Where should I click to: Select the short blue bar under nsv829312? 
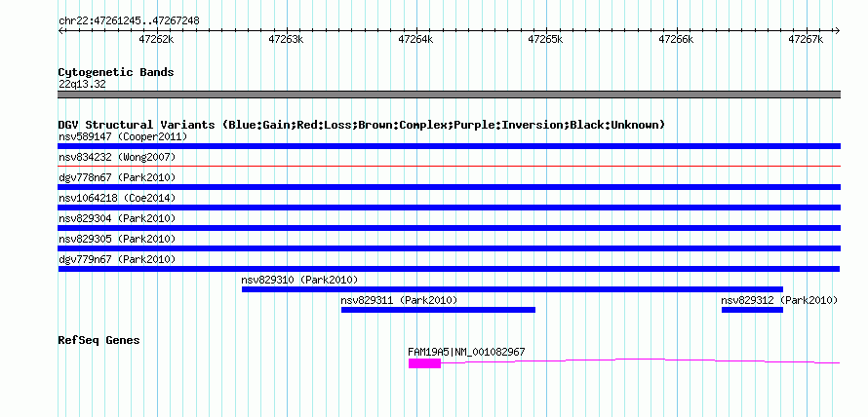[752, 310]
